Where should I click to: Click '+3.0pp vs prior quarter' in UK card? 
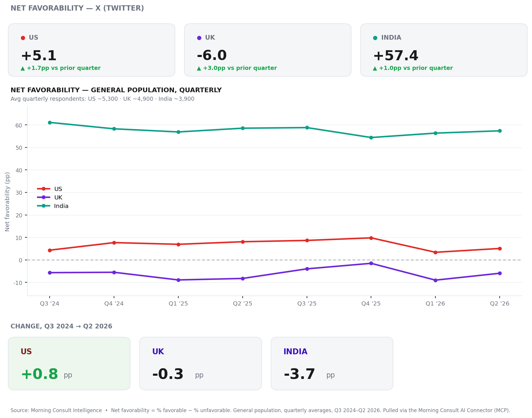coord(240,68)
